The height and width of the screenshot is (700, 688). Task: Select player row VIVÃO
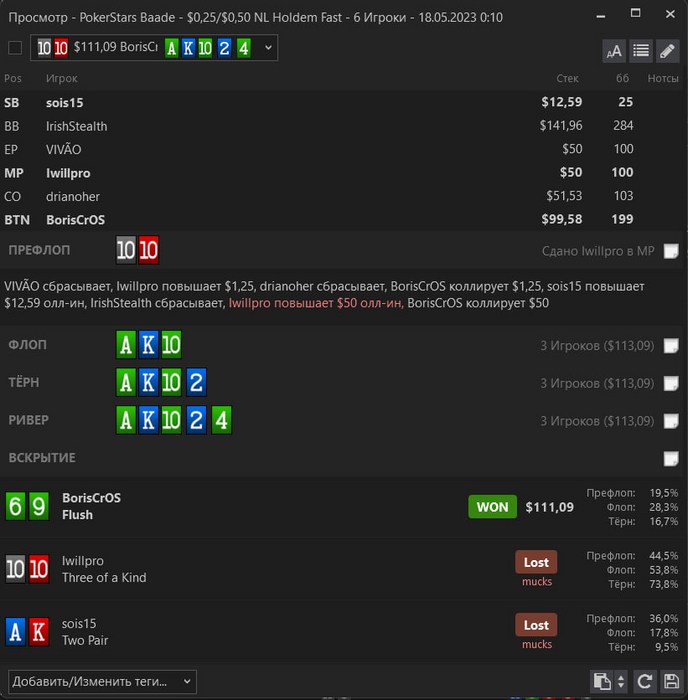[342, 150]
